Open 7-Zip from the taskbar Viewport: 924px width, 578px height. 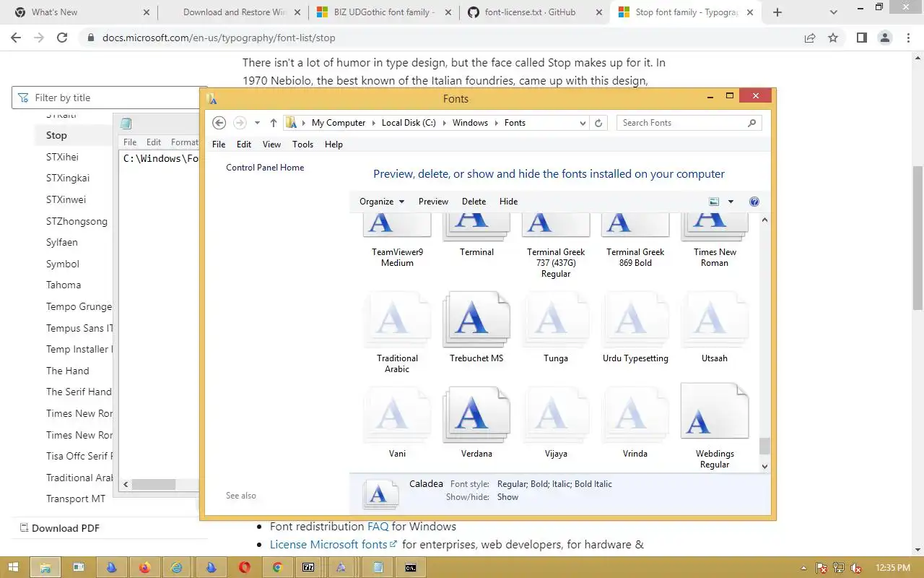coord(308,567)
